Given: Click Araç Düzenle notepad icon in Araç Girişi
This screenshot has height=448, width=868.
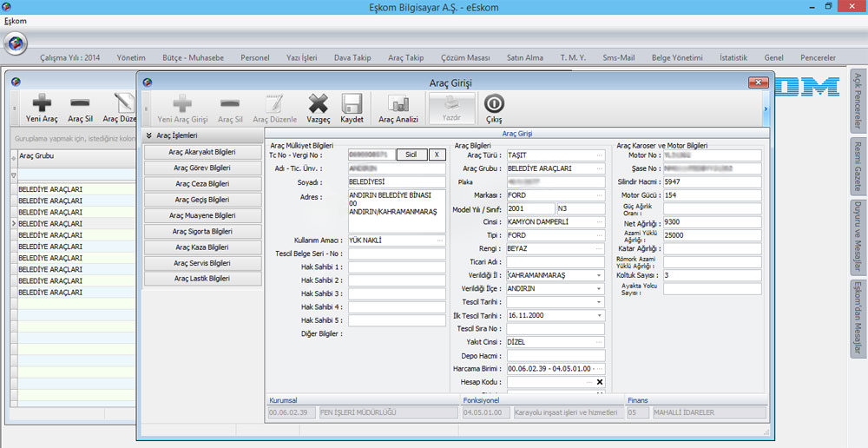Looking at the screenshot, I should pyautogui.click(x=274, y=103).
